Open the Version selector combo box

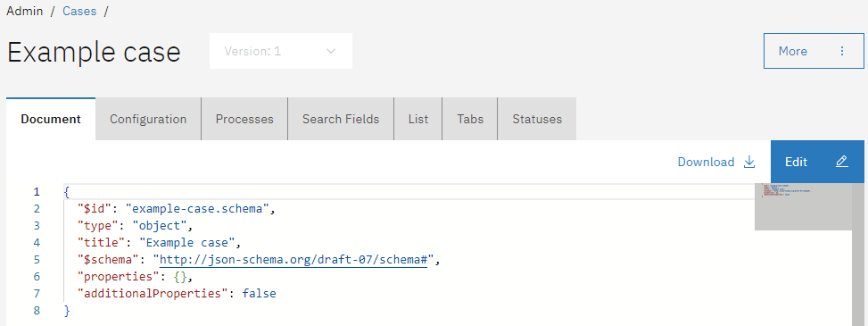click(281, 51)
